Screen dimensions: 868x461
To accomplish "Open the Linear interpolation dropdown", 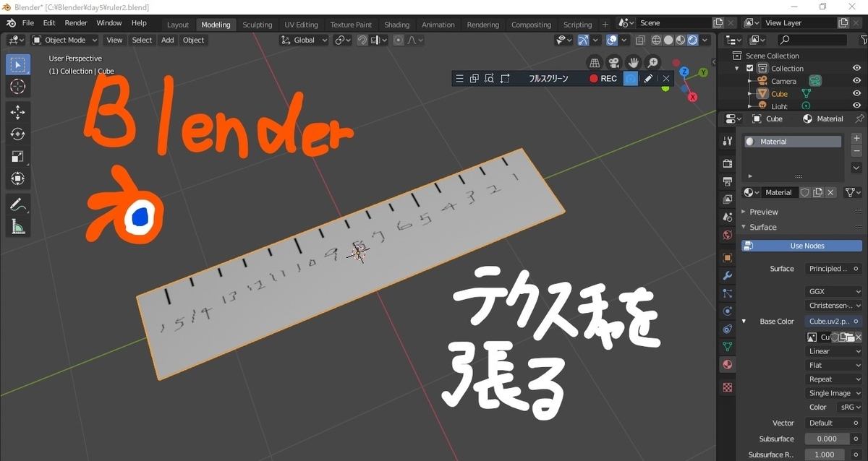I will click(x=834, y=351).
